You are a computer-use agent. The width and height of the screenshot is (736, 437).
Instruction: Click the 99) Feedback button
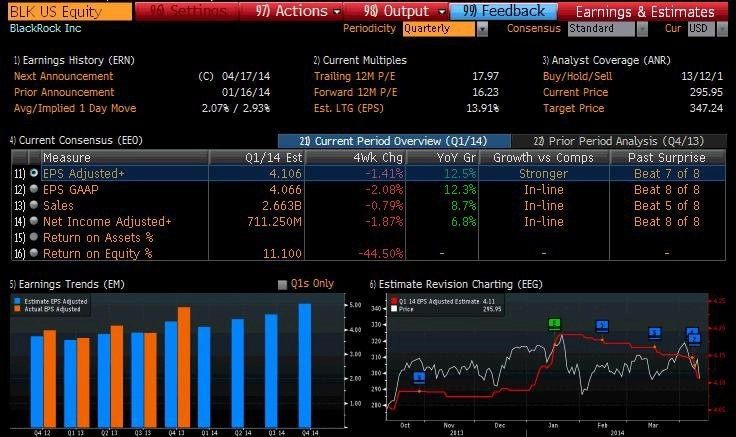(x=504, y=11)
